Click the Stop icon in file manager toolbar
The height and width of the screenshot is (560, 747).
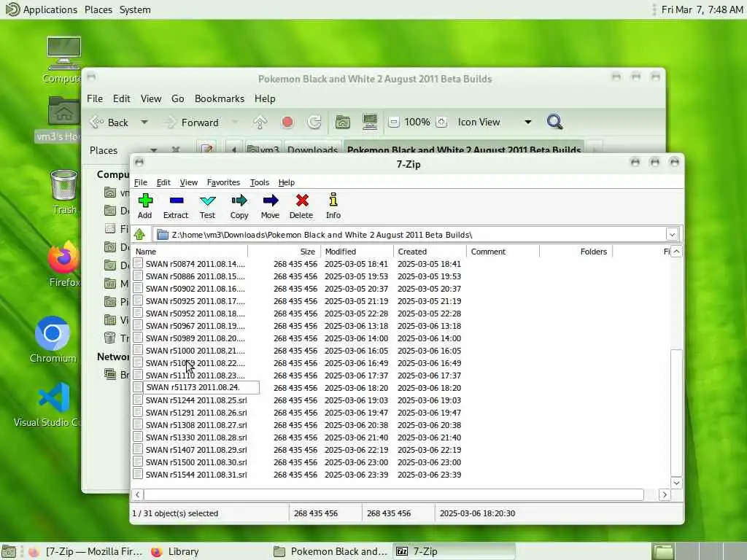point(287,122)
